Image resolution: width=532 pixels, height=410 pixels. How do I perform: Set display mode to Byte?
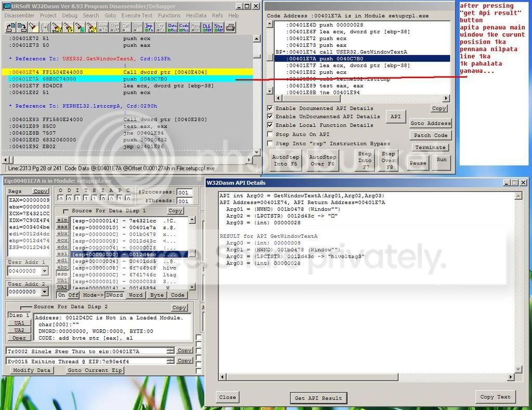157,295
